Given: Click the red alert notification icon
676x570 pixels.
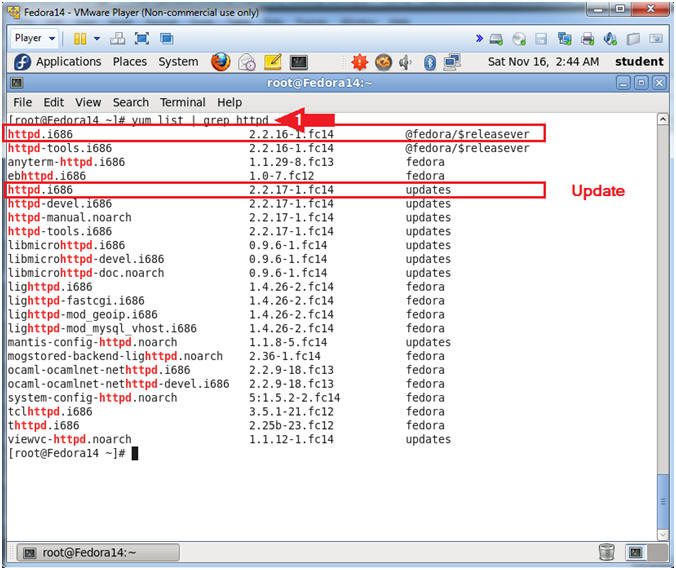Looking at the screenshot, I should pyautogui.click(x=359, y=63).
